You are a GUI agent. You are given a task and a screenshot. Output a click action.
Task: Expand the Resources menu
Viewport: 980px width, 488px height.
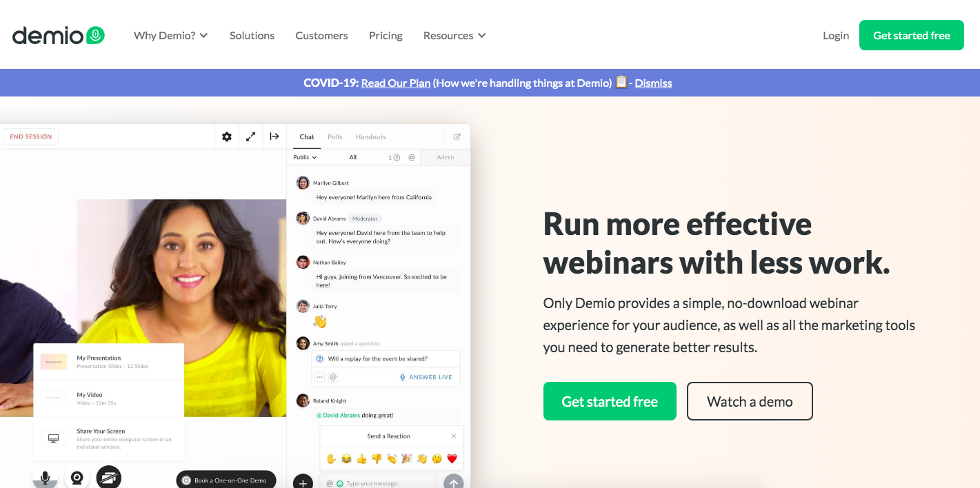454,35
